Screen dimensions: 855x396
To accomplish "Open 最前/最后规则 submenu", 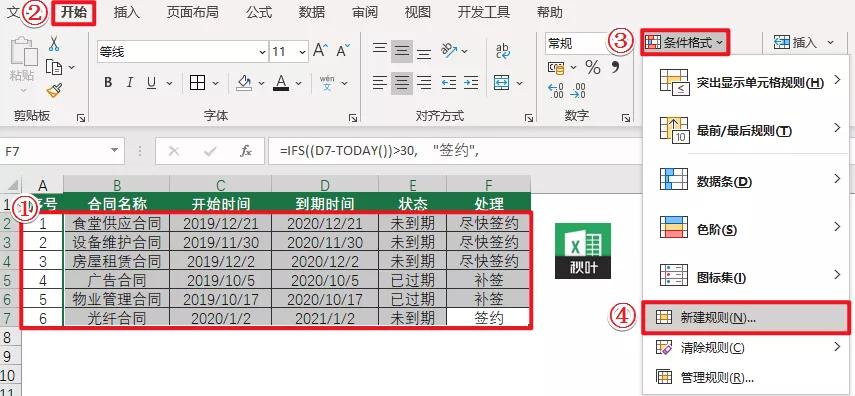I will coord(746,130).
